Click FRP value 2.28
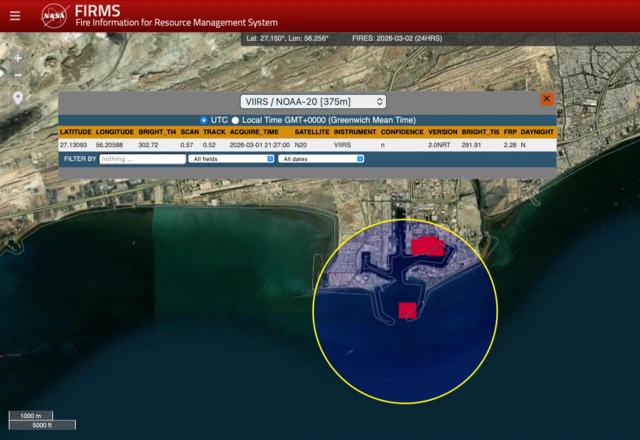The width and height of the screenshot is (640, 440). click(x=510, y=145)
